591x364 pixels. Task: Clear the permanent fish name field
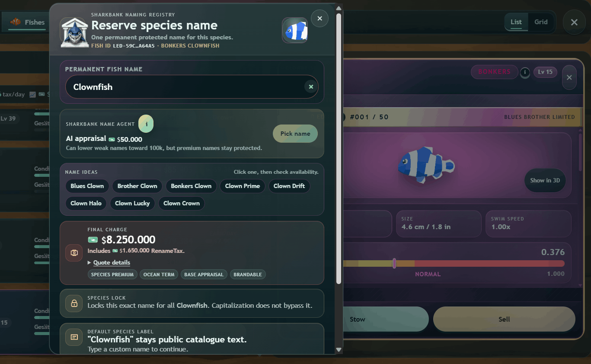click(x=311, y=87)
